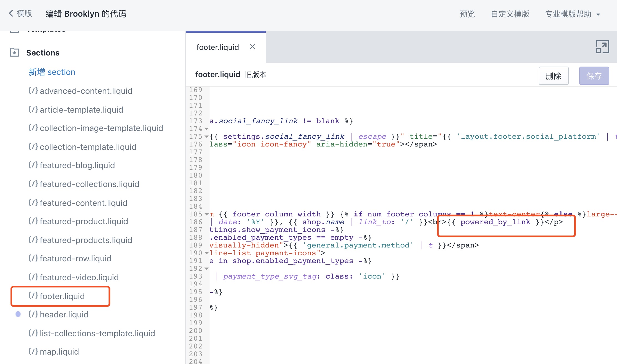The height and width of the screenshot is (364, 617).
Task: Click the file icon beside map.liquid
Action: [33, 351]
